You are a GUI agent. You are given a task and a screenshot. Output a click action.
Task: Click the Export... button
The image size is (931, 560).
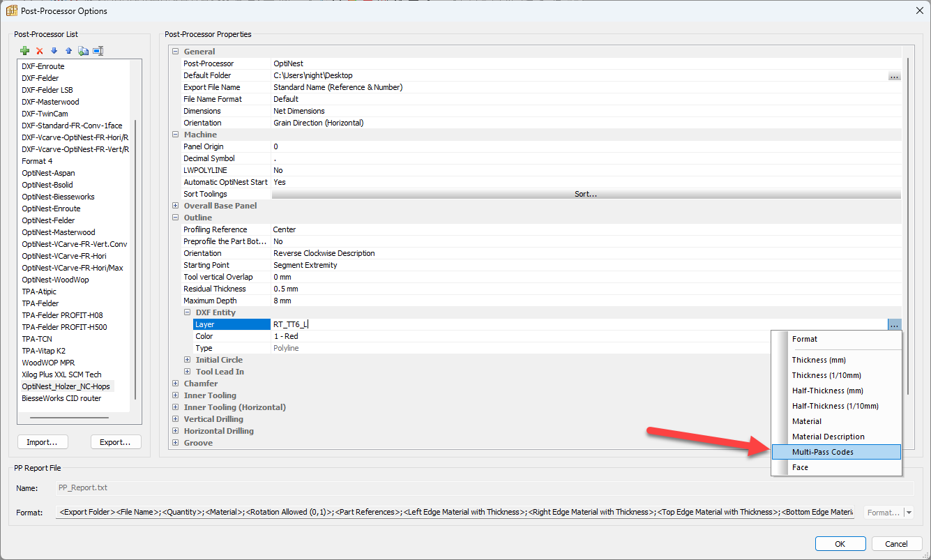(116, 442)
